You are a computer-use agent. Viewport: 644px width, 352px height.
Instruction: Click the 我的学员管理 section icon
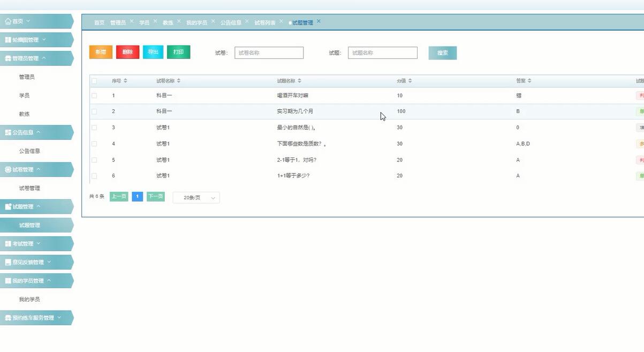[x=8, y=281]
